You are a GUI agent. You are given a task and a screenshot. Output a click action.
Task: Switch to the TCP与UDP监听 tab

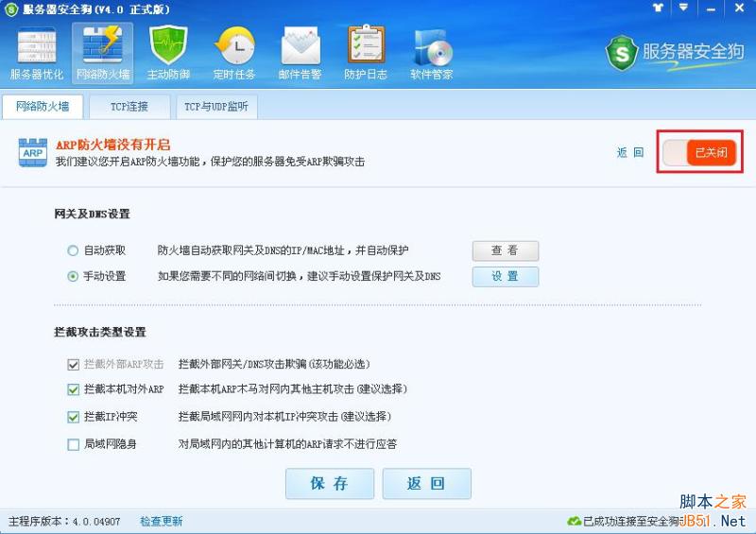pos(216,107)
